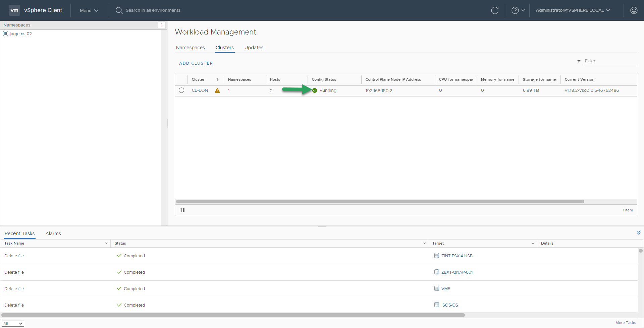Open the ZEXT-QNAP-001 target link

pyautogui.click(x=457, y=272)
